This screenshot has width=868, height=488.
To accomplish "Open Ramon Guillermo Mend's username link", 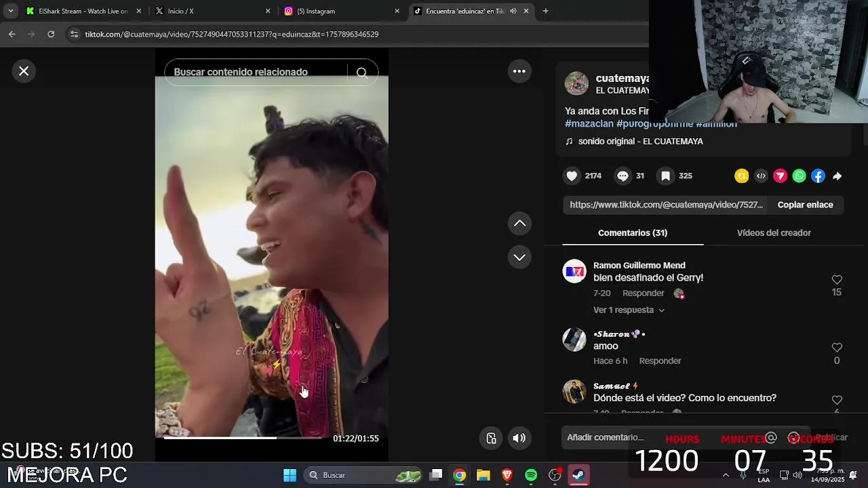I will 639,266.
